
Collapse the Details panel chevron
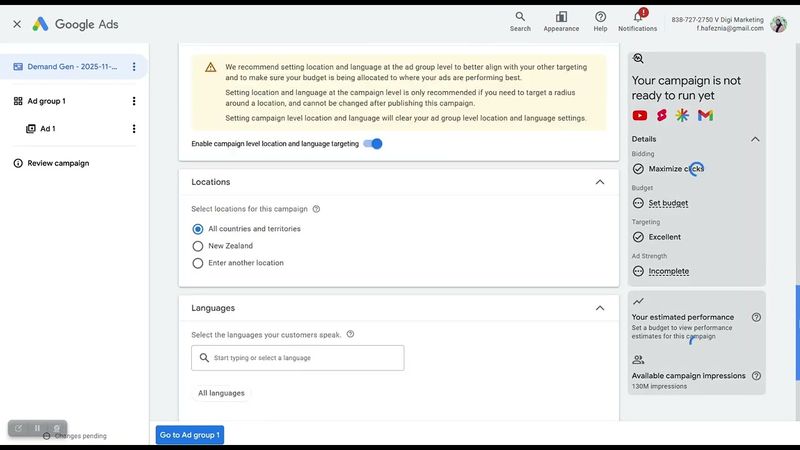point(755,139)
